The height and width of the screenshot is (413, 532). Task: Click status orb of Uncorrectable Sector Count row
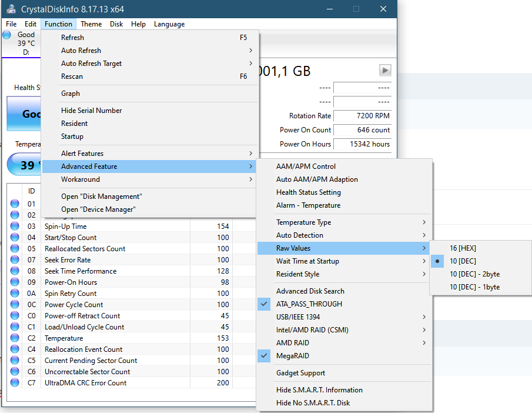[15, 372]
